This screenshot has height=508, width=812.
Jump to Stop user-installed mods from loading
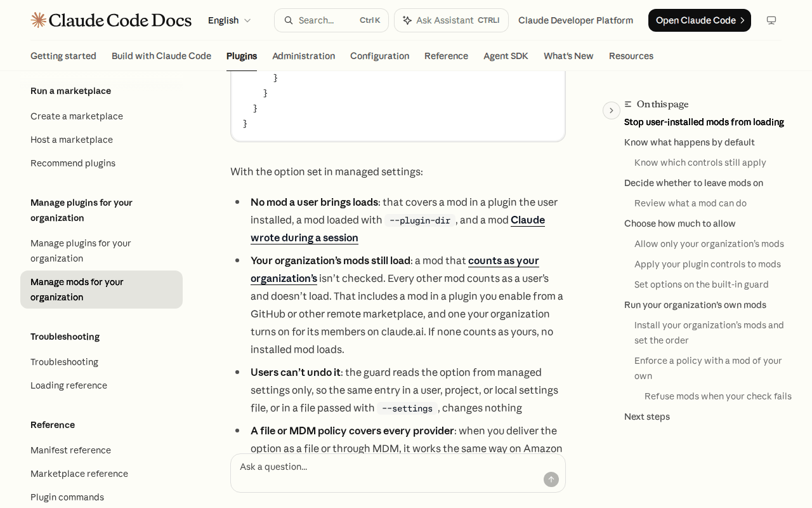tap(704, 122)
